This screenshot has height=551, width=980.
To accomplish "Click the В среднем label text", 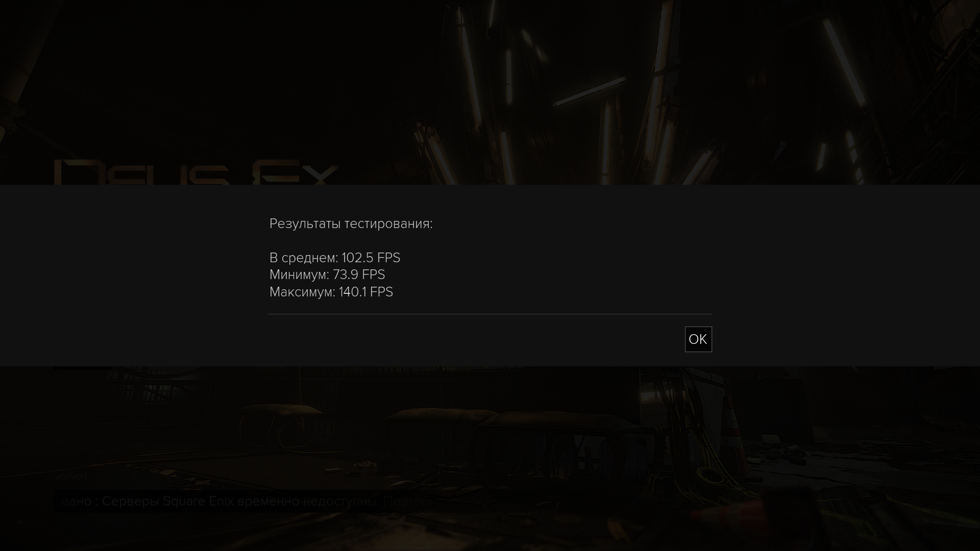I will click(x=304, y=258).
